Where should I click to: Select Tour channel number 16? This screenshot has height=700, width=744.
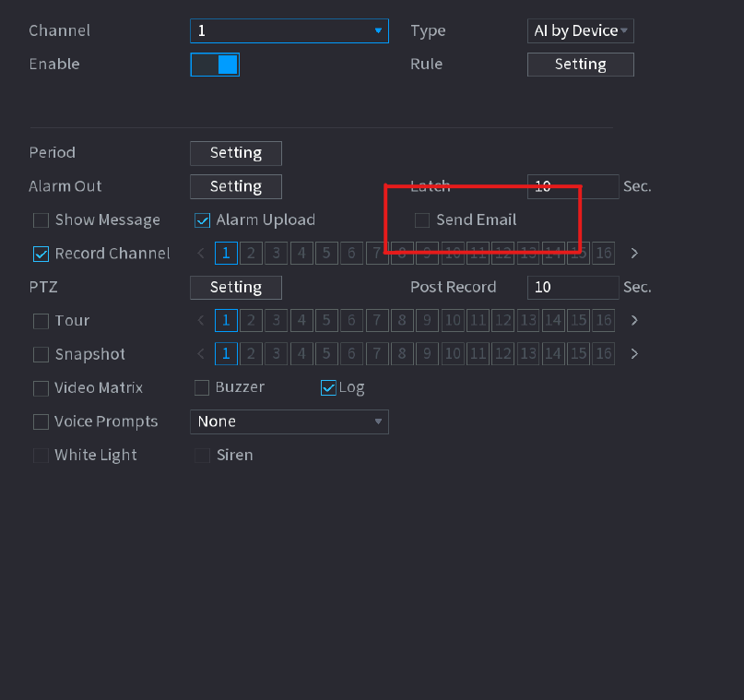[x=604, y=320]
